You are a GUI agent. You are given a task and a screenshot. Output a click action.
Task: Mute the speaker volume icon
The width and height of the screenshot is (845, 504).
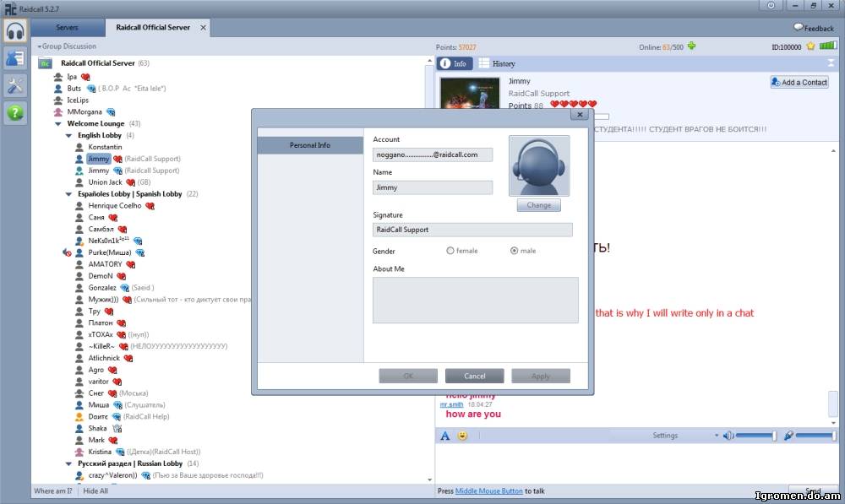728,435
